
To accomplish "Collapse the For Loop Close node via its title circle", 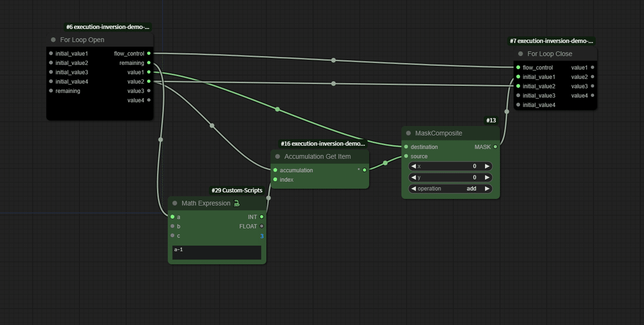I will (x=519, y=54).
